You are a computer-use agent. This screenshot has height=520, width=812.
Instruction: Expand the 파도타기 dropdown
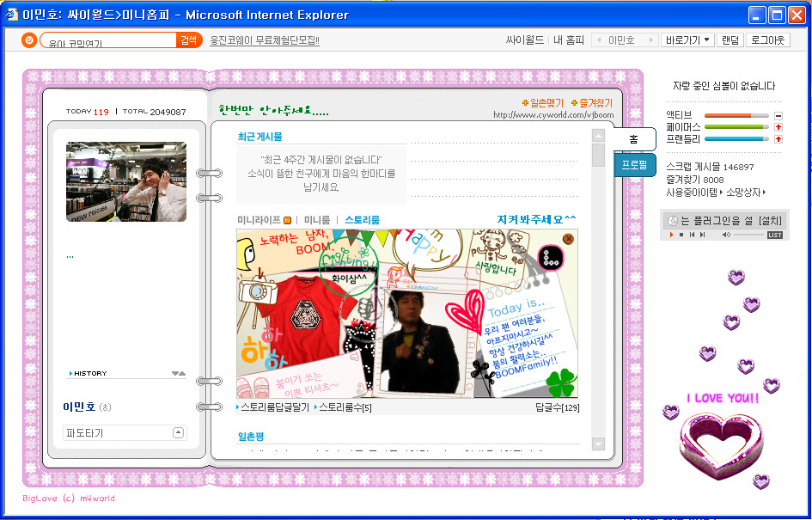[x=178, y=432]
